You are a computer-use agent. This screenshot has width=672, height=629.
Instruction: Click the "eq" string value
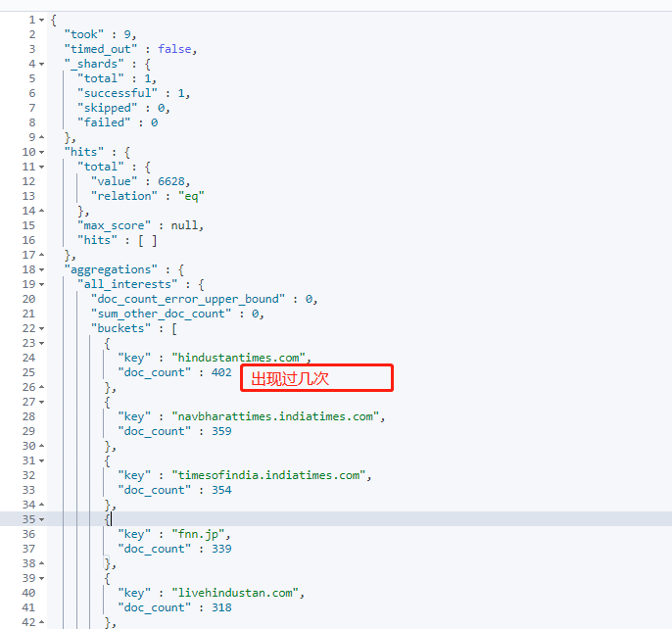coord(191,196)
